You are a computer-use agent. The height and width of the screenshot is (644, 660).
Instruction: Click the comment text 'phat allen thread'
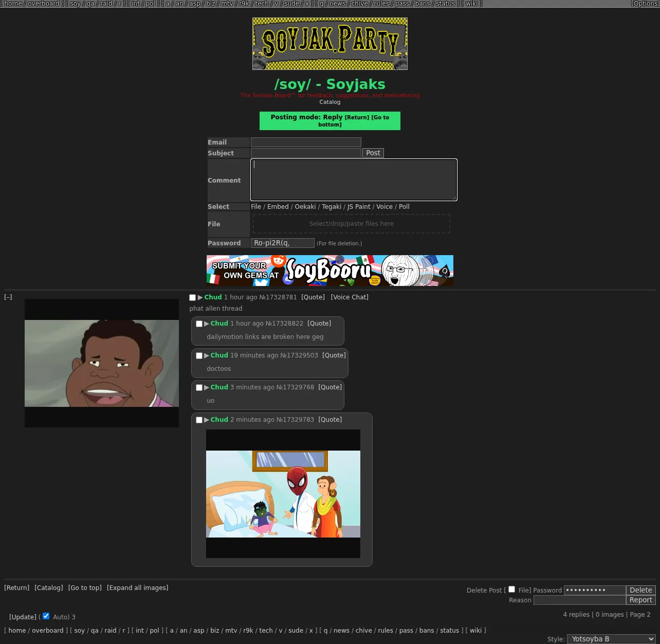click(x=216, y=309)
